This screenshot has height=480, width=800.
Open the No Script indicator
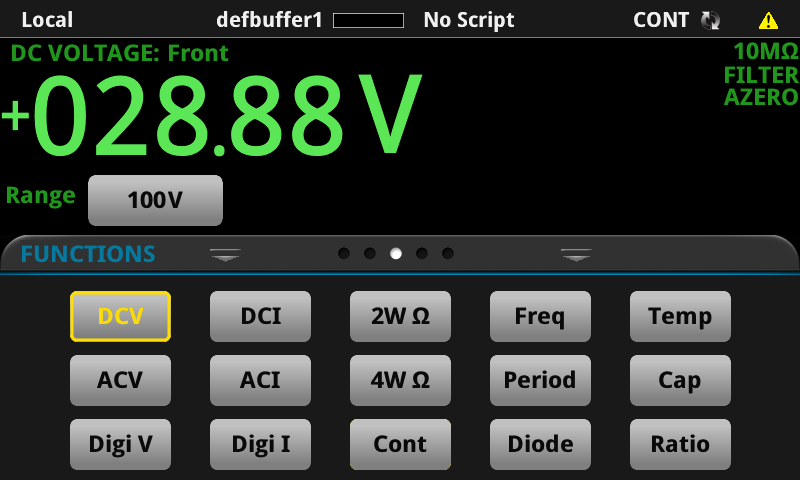pos(469,20)
